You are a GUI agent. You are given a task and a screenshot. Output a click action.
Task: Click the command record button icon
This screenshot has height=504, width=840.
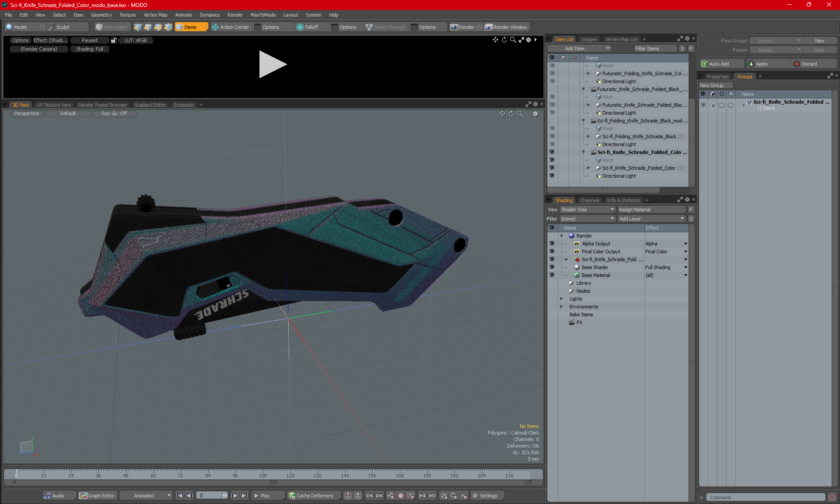[x=832, y=497]
